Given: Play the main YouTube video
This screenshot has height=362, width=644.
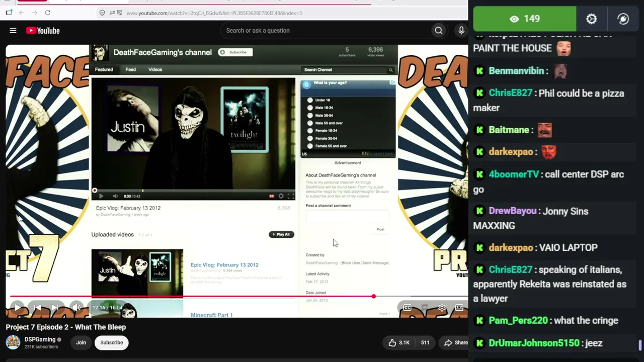Looking at the screenshot, I should pyautogui.click(x=17, y=307).
